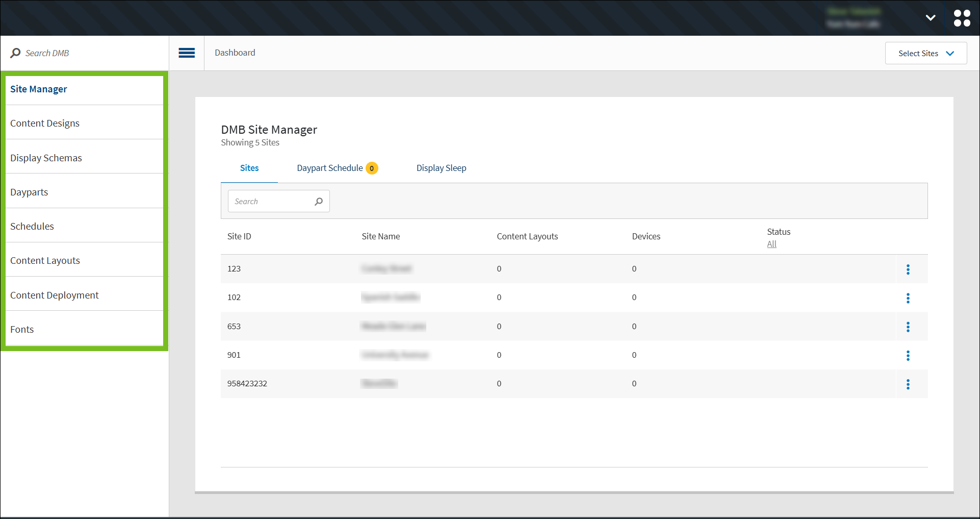Open the Status All filter
The width and height of the screenshot is (980, 519).
tap(771, 244)
